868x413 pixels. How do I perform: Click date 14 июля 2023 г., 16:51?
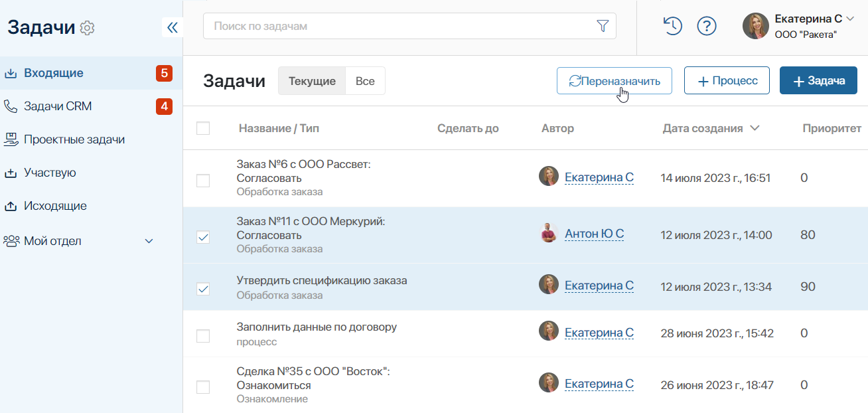click(x=715, y=178)
